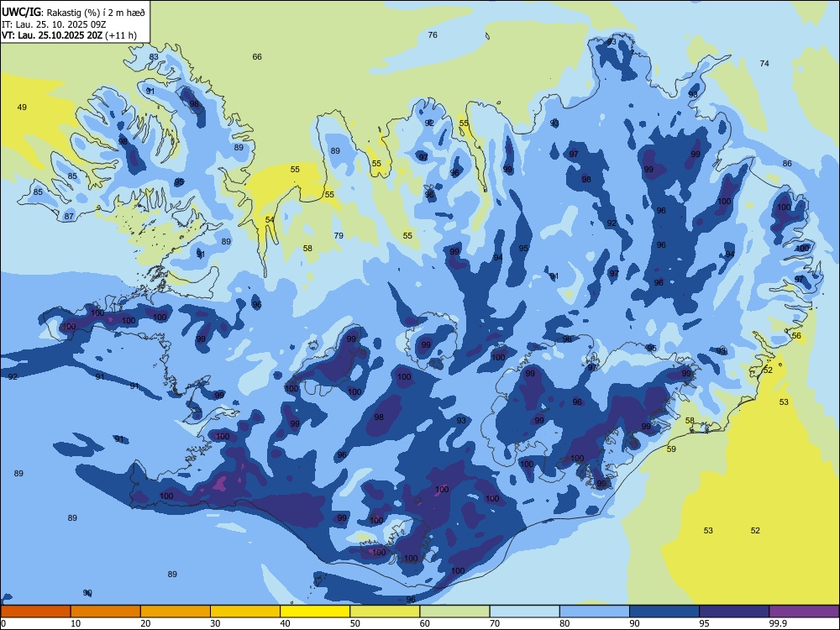The width and height of the screenshot is (840, 630).
Task: Click the '20' legend tick label
Action: point(145,623)
